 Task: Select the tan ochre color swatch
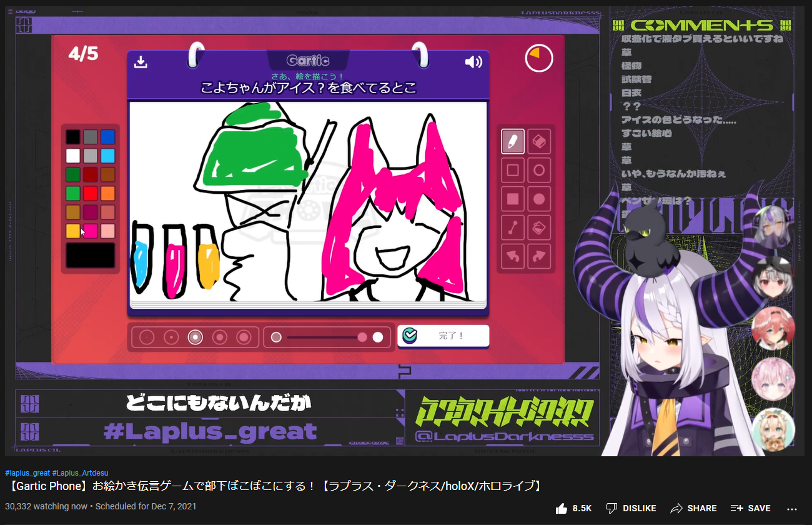(x=73, y=212)
